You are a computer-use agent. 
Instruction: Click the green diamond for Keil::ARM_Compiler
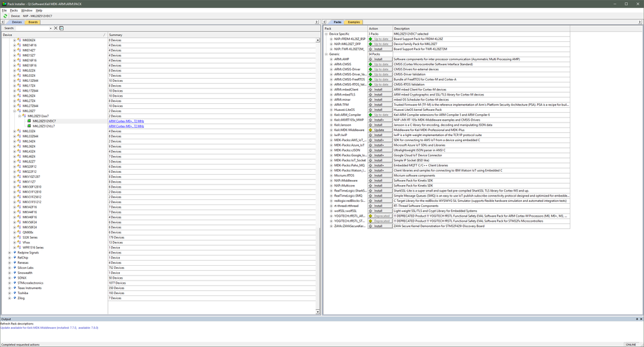point(370,115)
